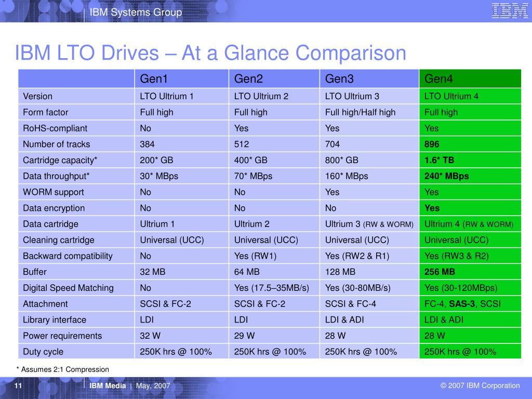
Task: Click the 'Power requirements' row label
Action: [62, 336]
